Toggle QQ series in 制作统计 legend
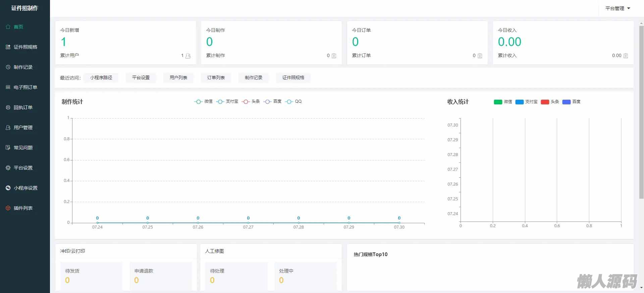This screenshot has width=644, height=293. (293, 102)
